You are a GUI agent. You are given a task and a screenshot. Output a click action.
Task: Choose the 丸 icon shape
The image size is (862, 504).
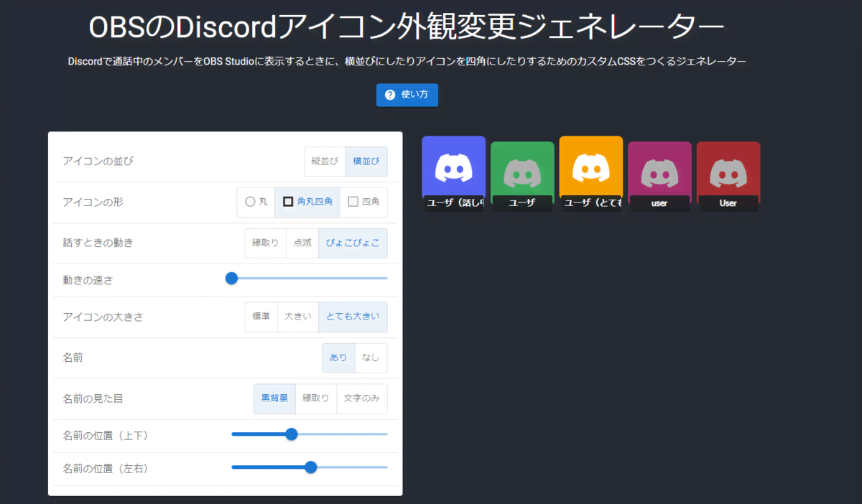pos(256,202)
